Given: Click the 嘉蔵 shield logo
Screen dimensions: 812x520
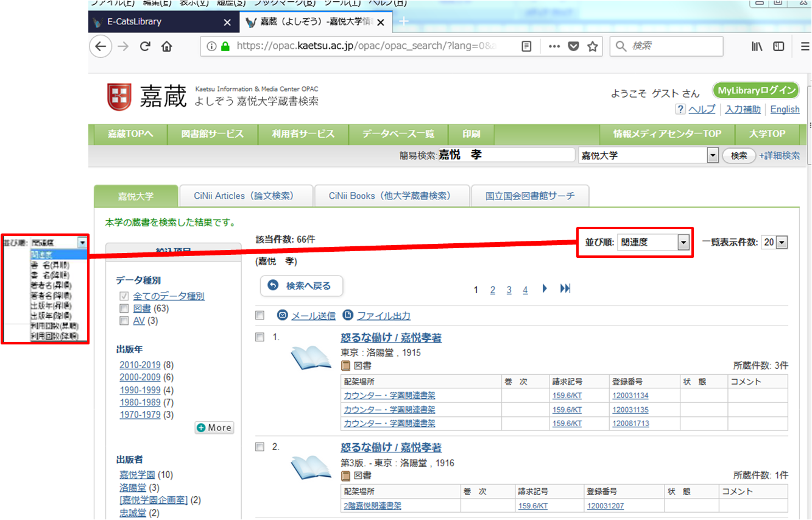Looking at the screenshot, I should [x=119, y=96].
